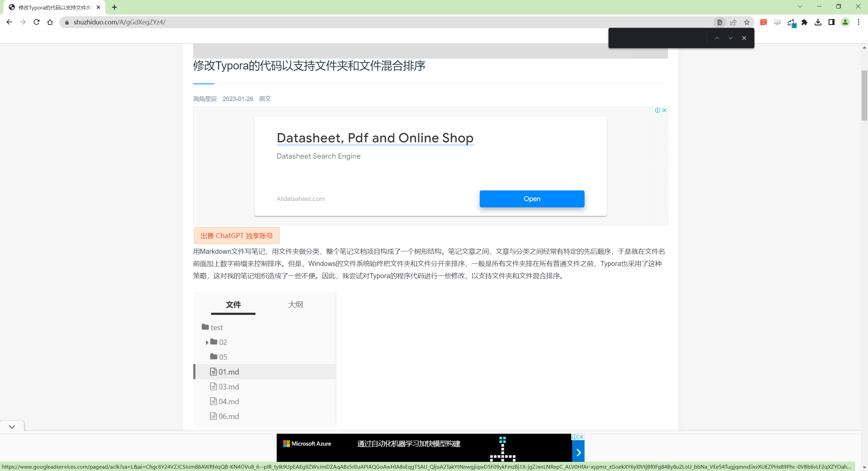Click the ad info icon on Datasheet ad
The height and width of the screenshot is (471, 868).
click(x=657, y=110)
